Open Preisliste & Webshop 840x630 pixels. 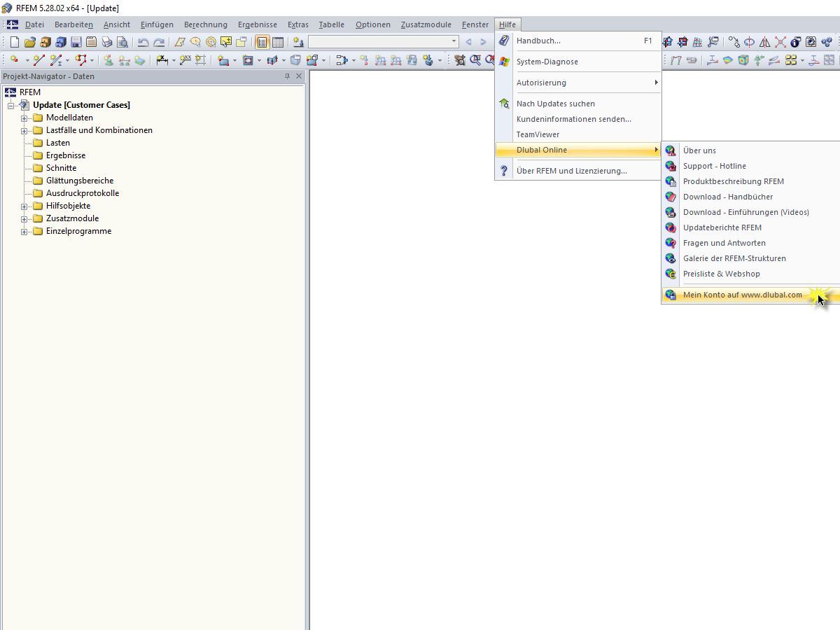[x=750, y=274]
